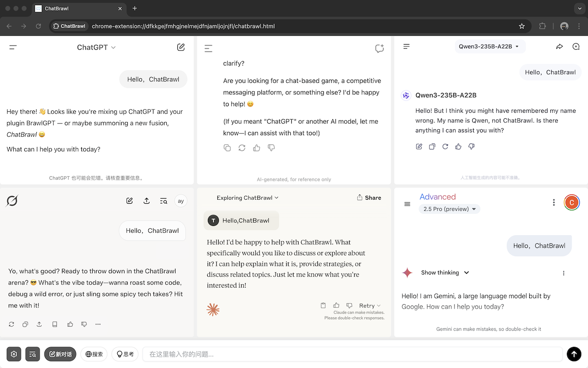Open the Chrome profile avatar
Image resolution: width=588 pixels, height=368 pixels.
[x=565, y=26]
